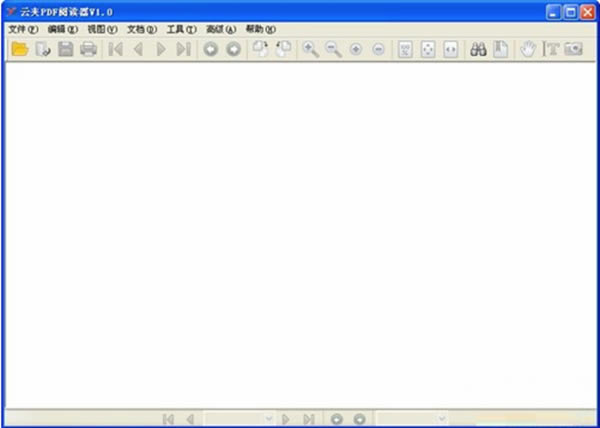Click the page panel icon beside the binoculars
This screenshot has height=428, width=600.
501,49
